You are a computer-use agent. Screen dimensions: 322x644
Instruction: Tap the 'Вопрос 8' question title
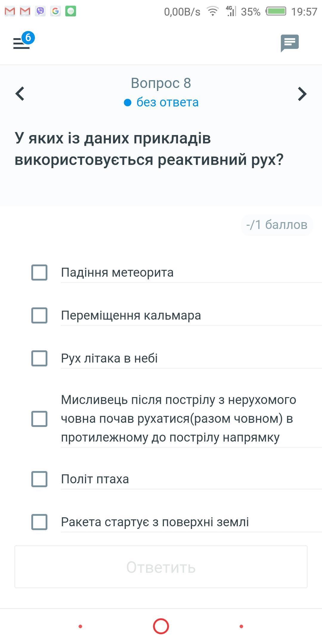coord(161,83)
